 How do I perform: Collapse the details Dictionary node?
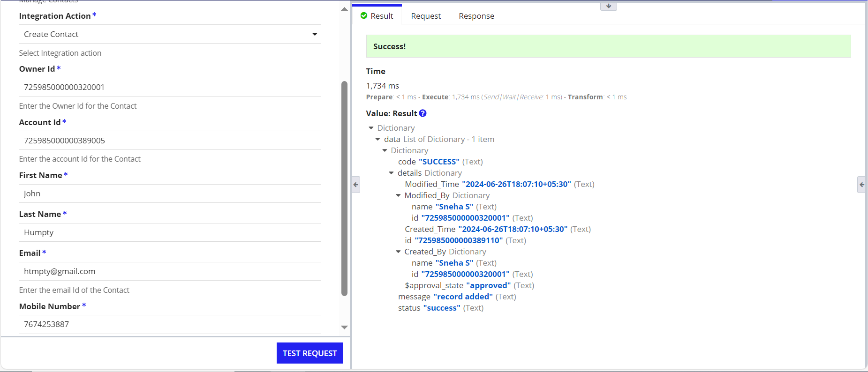pos(392,173)
